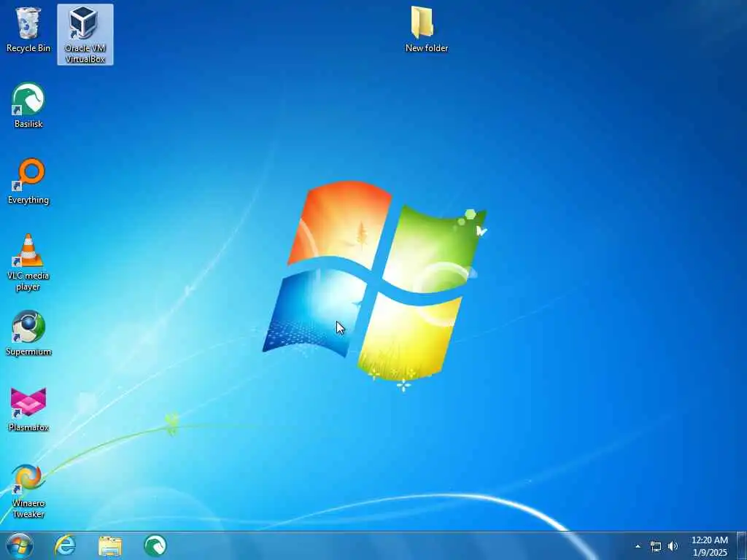
Task: Open the Windows Start menu orb
Action: coord(20,545)
